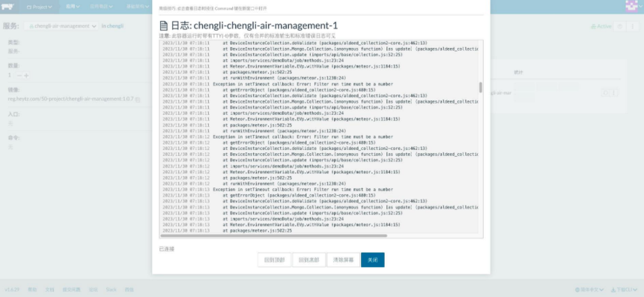Click the service restart icon next to Active
Image resolution: width=644 pixels, height=297 pixels.
click(x=620, y=26)
